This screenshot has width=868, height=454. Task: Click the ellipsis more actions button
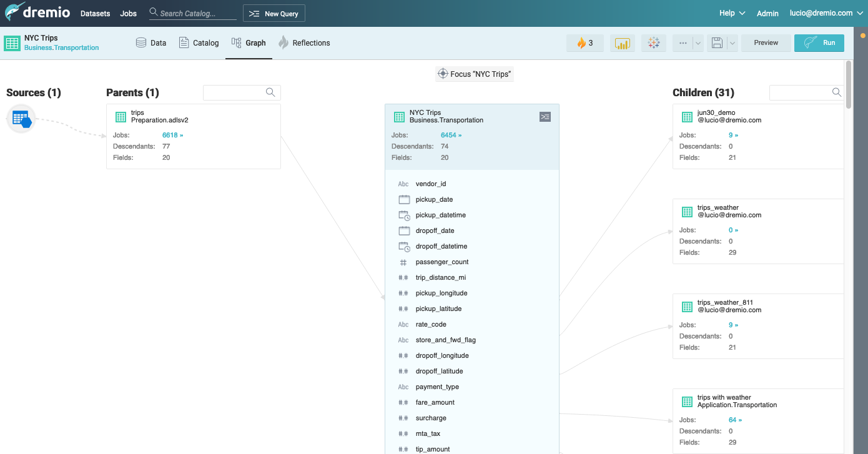tap(683, 43)
